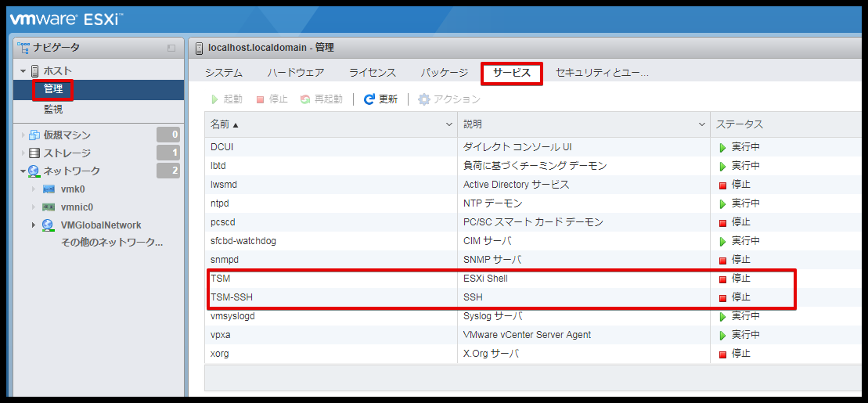Click the Host device icon
The image size is (868, 403).
click(x=35, y=71)
